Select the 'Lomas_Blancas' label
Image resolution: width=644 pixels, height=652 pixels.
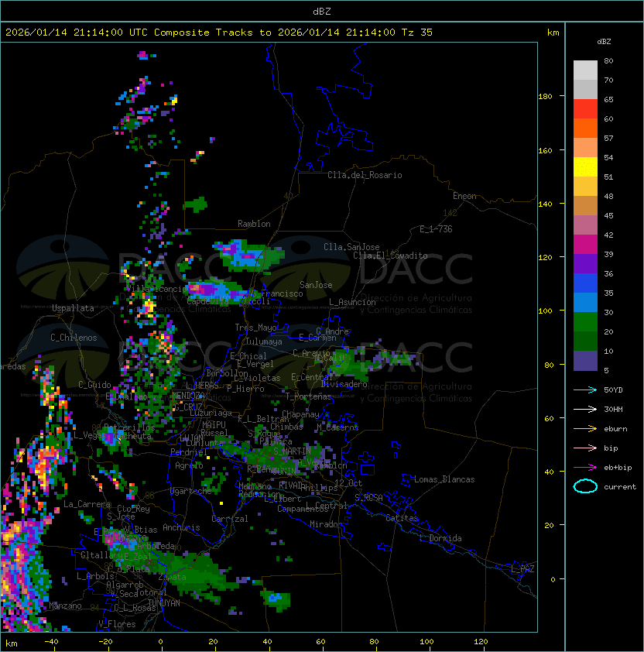444,479
